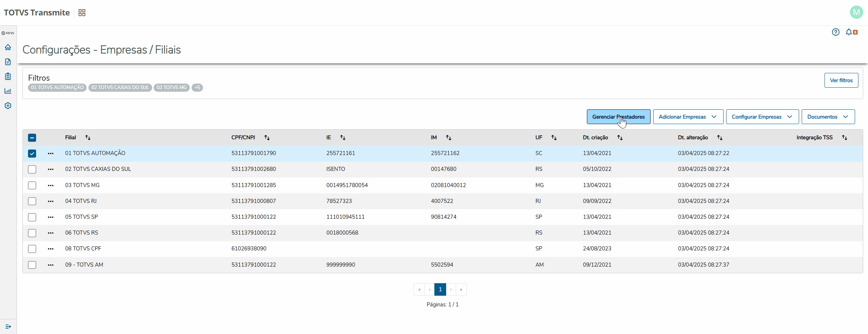The height and width of the screenshot is (334, 868).
Task: Sort table by Dt. alteração column arrows
Action: pos(720,137)
